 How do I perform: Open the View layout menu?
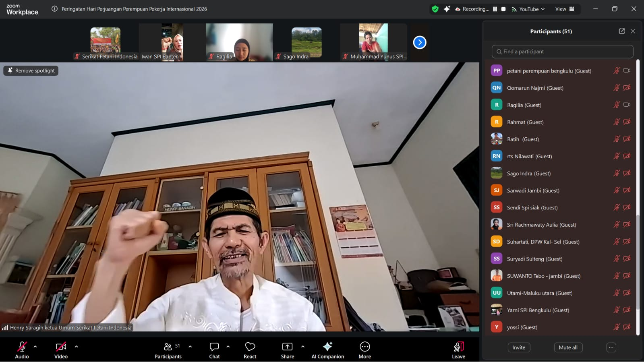click(565, 9)
